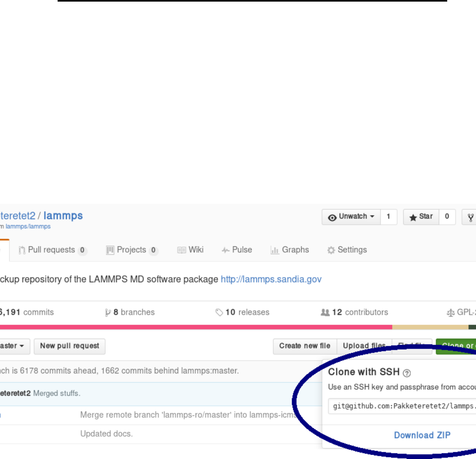The height and width of the screenshot is (459, 476).
Task: Click the contributors people icon
Action: click(x=325, y=312)
